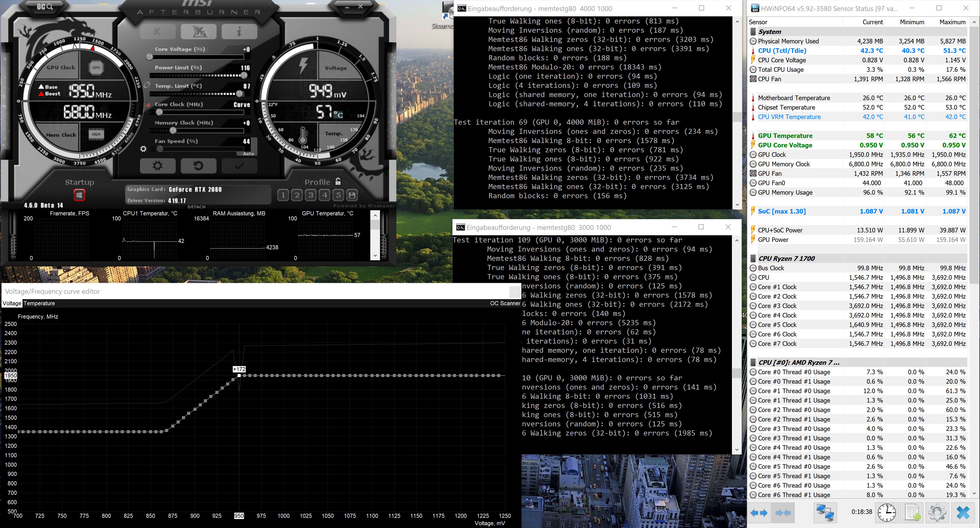Viewport: 980px width, 528px height.
Task: Click monitoring graphs scrollbar up arrow
Action: pos(375,215)
